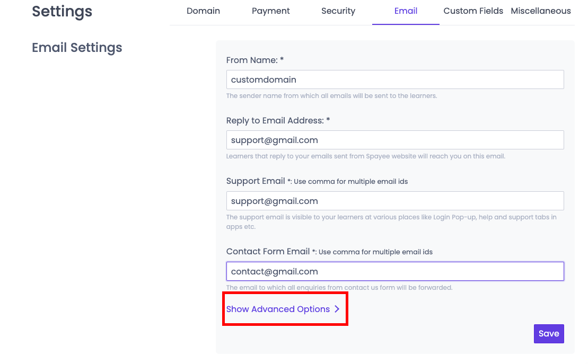This screenshot has width=588, height=364.
Task: Click the Settings page heading
Action: coord(62,12)
